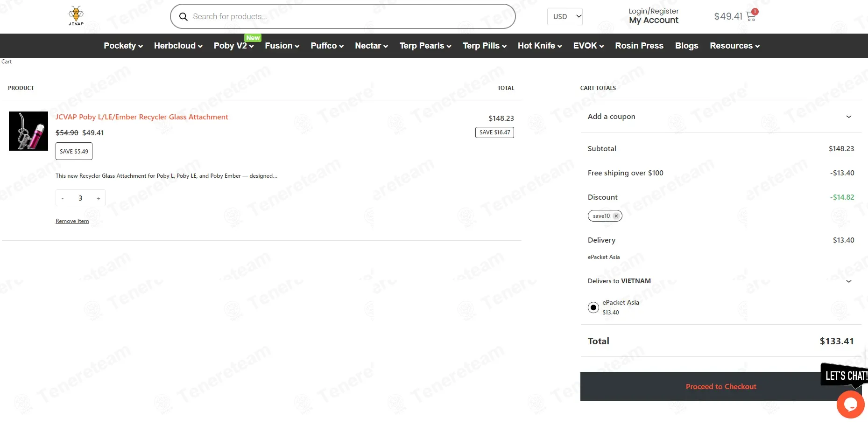Open the Login/Register link
This screenshot has width=868, height=425.
653,11
